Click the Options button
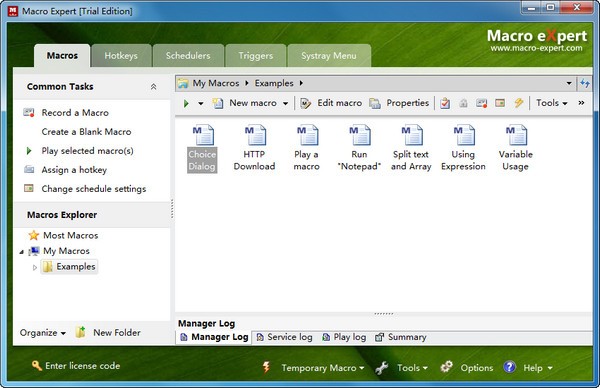This screenshot has width=600, height=388. pyautogui.click(x=466, y=368)
